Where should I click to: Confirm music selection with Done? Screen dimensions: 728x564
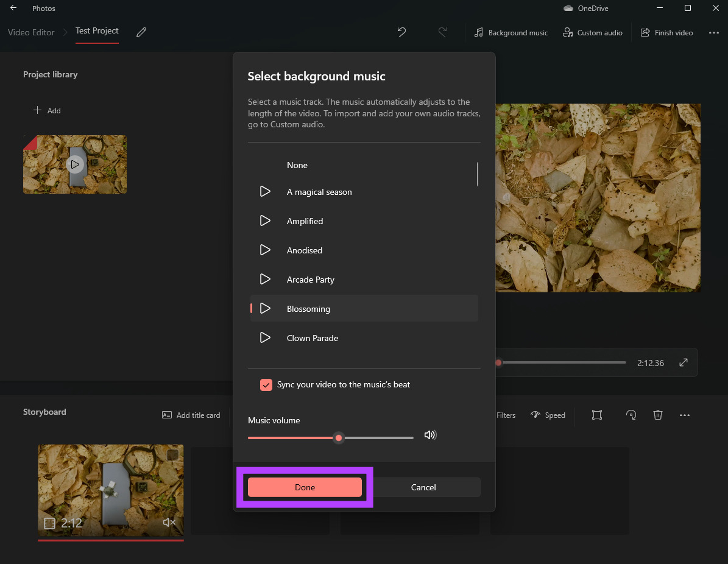(305, 487)
